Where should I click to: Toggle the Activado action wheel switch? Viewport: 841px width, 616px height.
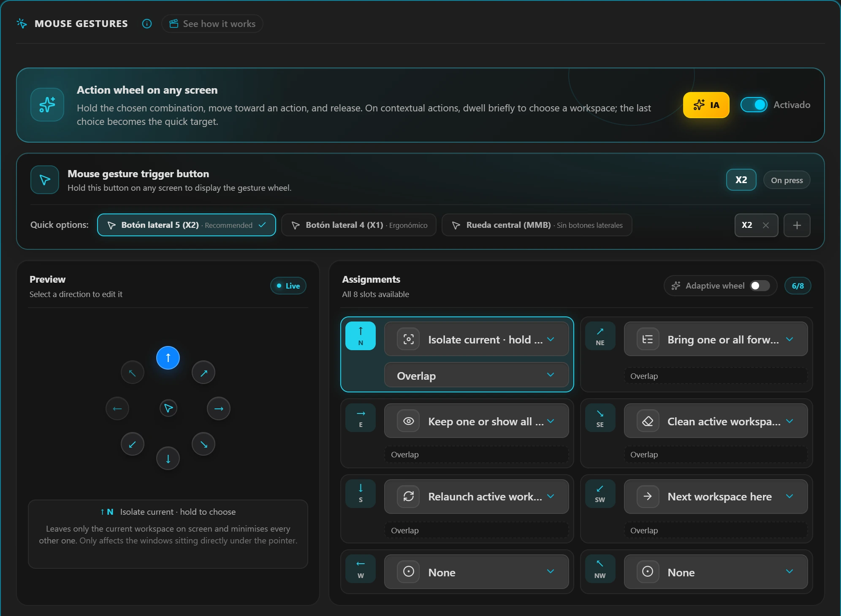754,105
